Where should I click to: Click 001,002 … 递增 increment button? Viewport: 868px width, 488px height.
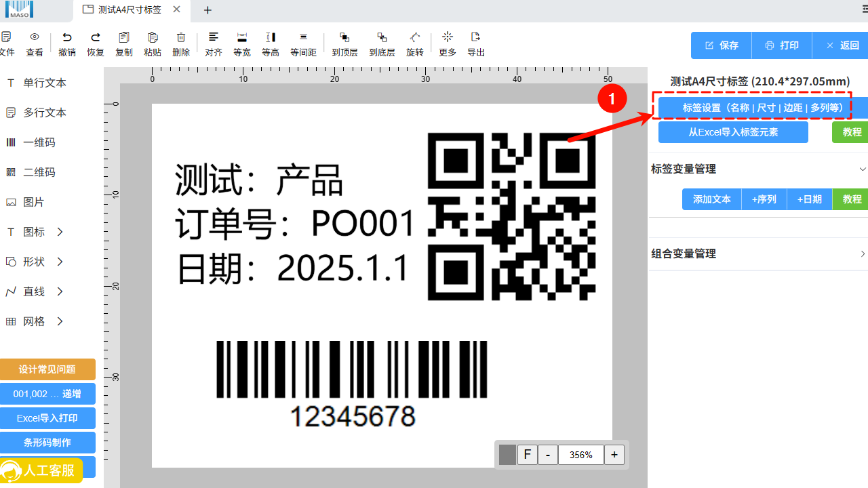(47, 394)
